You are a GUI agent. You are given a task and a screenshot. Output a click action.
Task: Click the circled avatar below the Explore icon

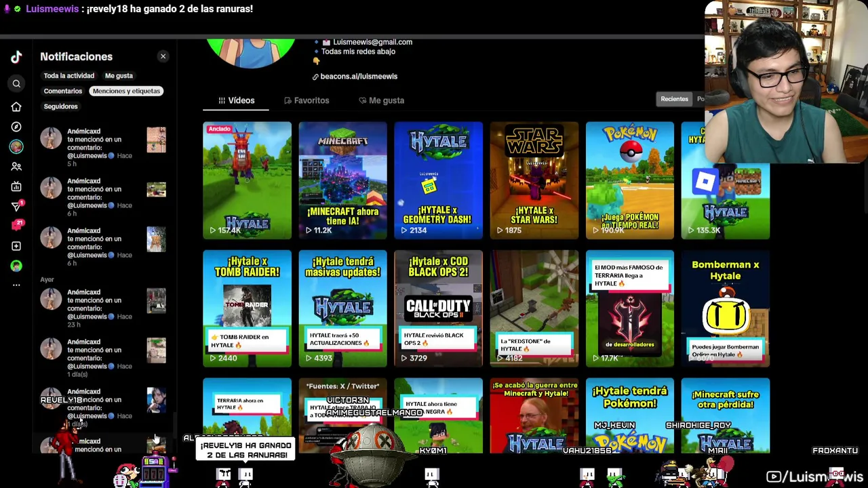[x=16, y=146]
